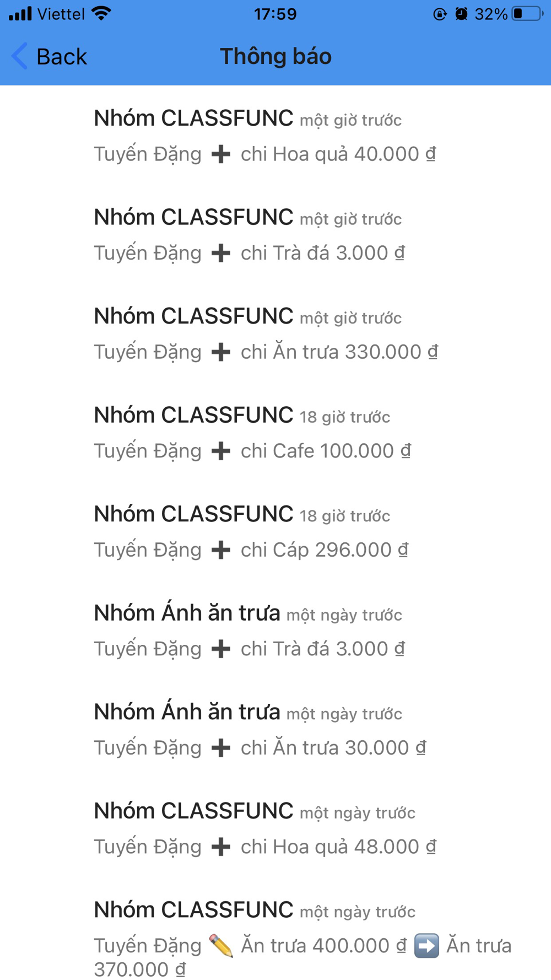Viewport: 551px width, 980px height.
Task: Open first Trà đá 3.000 đ CLASSFUNC notification
Action: [275, 235]
